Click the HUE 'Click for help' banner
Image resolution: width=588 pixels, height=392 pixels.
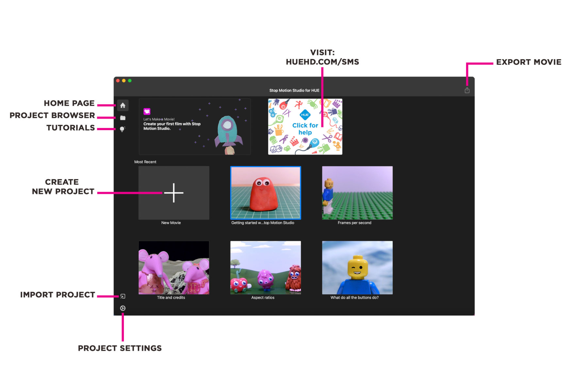[x=305, y=126]
